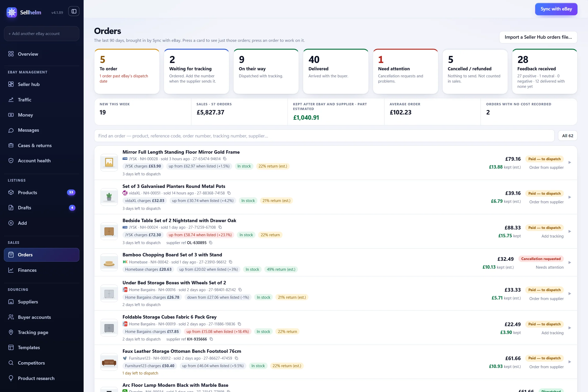
Task: Toggle the sidebar collapse icon
Action: [x=74, y=11]
